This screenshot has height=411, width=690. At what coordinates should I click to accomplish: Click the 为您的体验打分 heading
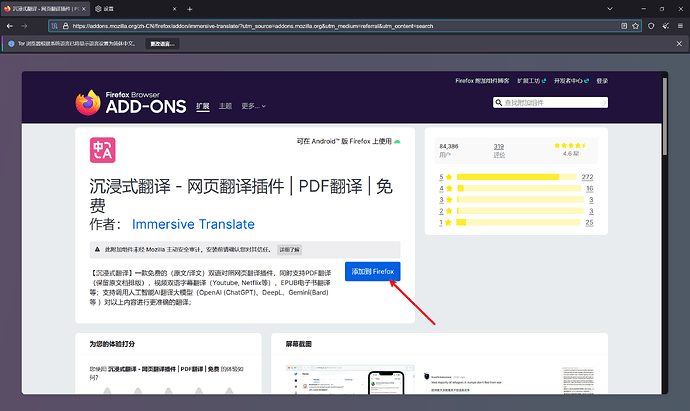click(x=112, y=344)
